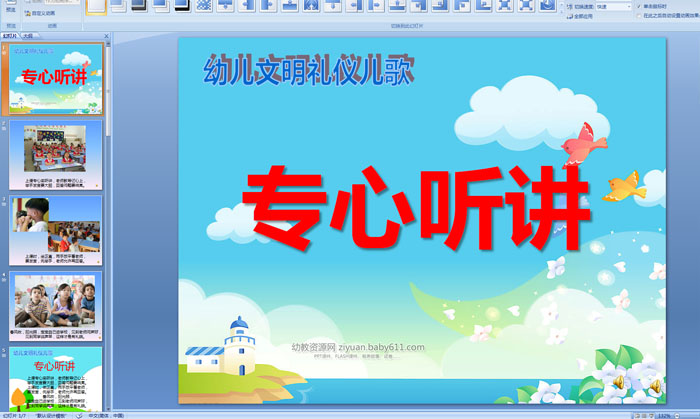Viewport: 700px width, 419px height.
Task: Click the slide 1/7 status indicator
Action: point(14,415)
